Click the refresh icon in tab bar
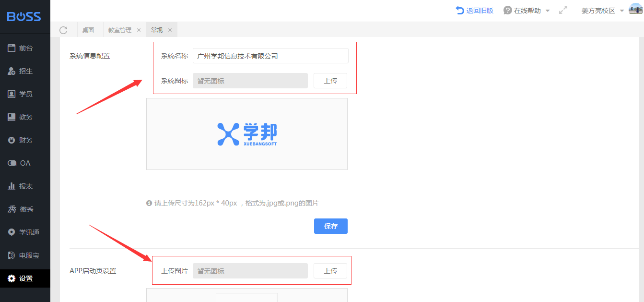Screen dimensions: 644x302 pyautogui.click(x=63, y=30)
